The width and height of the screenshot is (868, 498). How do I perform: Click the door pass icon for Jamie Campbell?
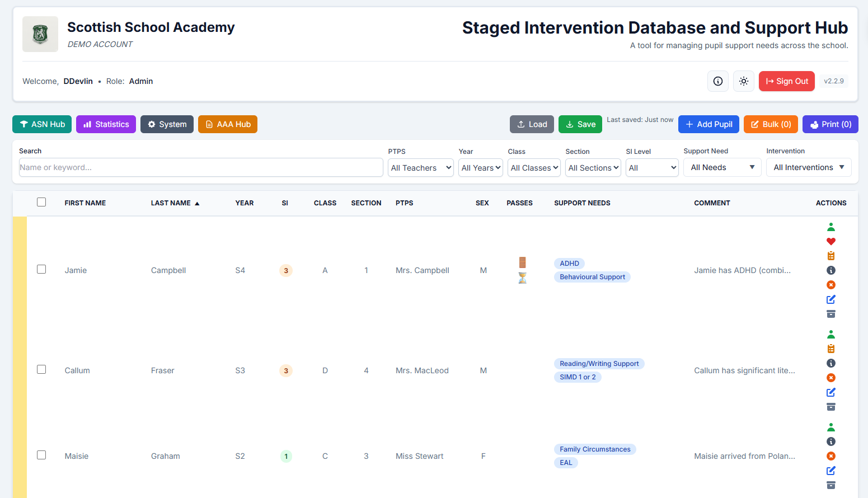pos(522,262)
